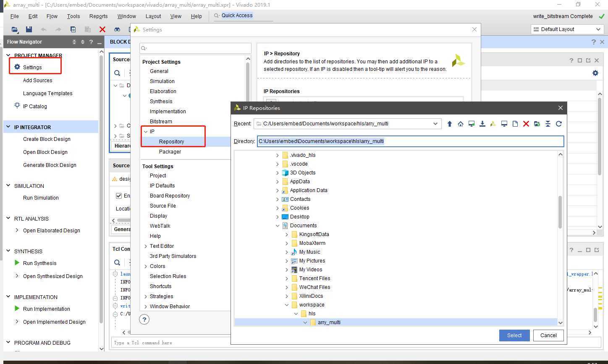Collapse the IP section in Project Settings
Image resolution: width=608 pixels, height=364 pixels.
(x=146, y=132)
